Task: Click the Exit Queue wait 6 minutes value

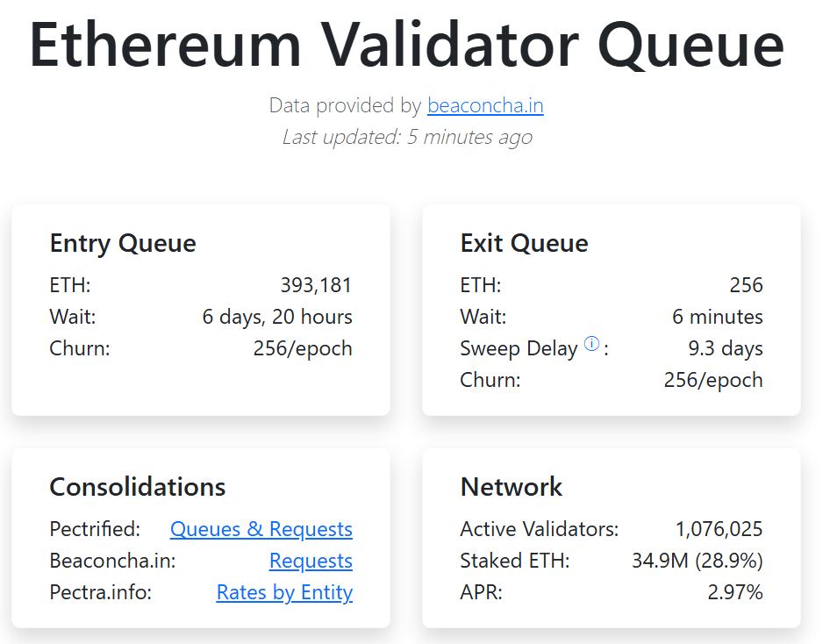Action: coord(718,317)
